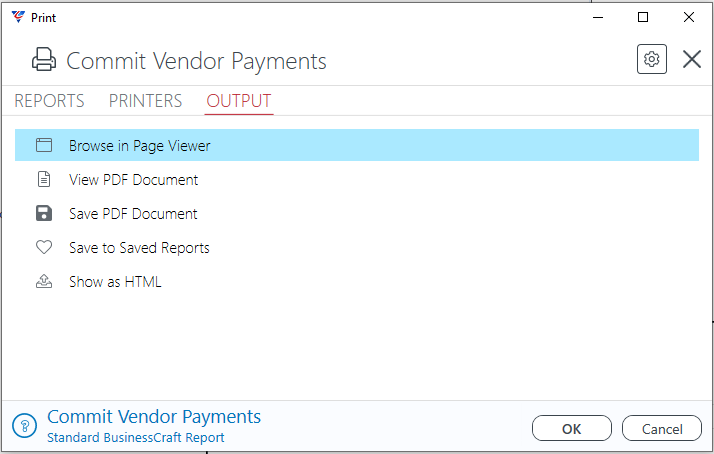Open the Commit Vendor Payments footer link
The height and width of the screenshot is (454, 714).
pos(154,417)
